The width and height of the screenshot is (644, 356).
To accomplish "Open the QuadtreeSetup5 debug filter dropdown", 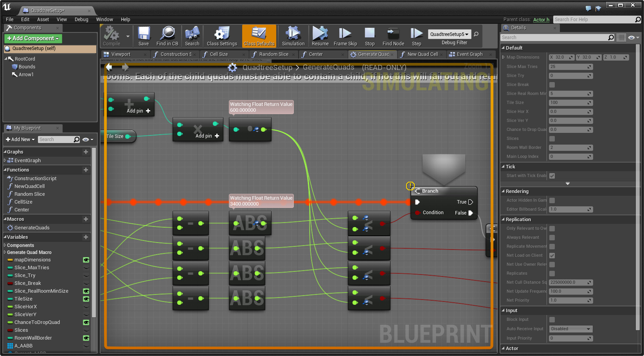I will pyautogui.click(x=449, y=34).
